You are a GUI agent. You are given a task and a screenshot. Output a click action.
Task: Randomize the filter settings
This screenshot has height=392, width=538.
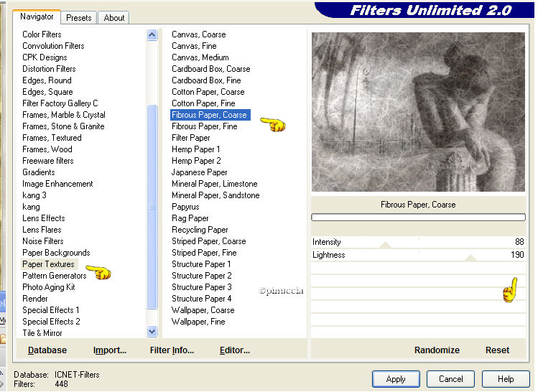click(x=437, y=350)
